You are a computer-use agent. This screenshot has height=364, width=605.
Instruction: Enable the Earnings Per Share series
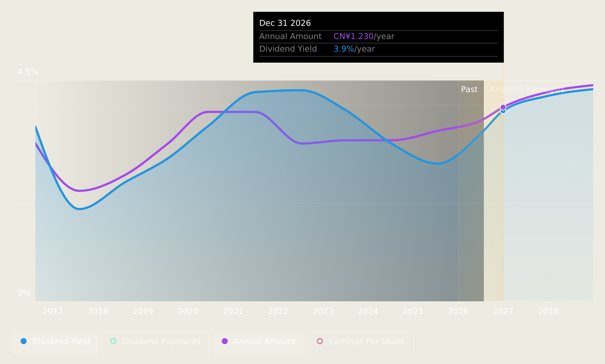(361, 342)
